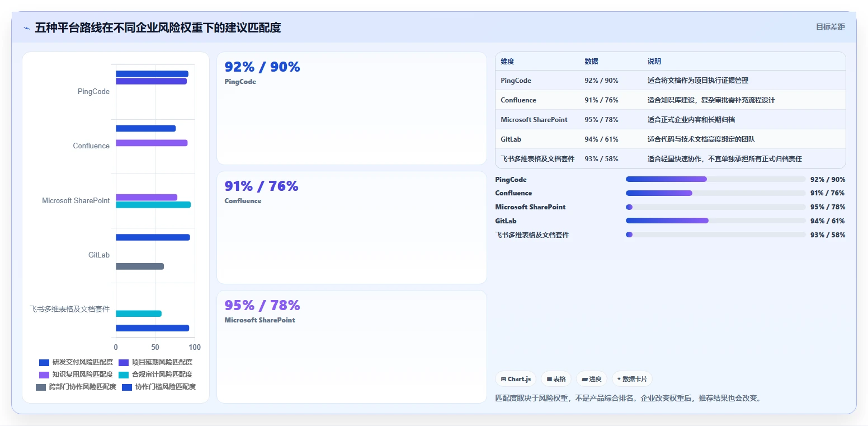Click the 94% / 61% value beside GitLab progress
Viewport: 868px width, 426px height.
[x=828, y=221]
